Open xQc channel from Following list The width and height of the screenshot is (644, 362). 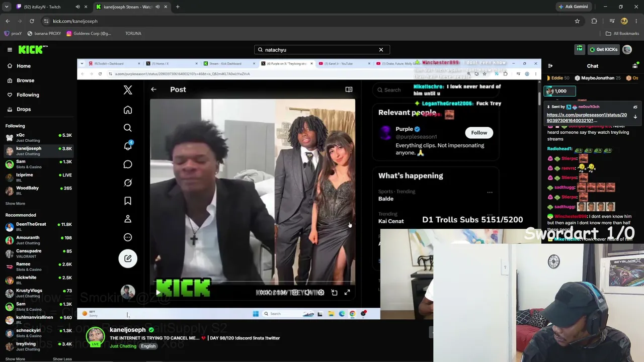point(38,138)
